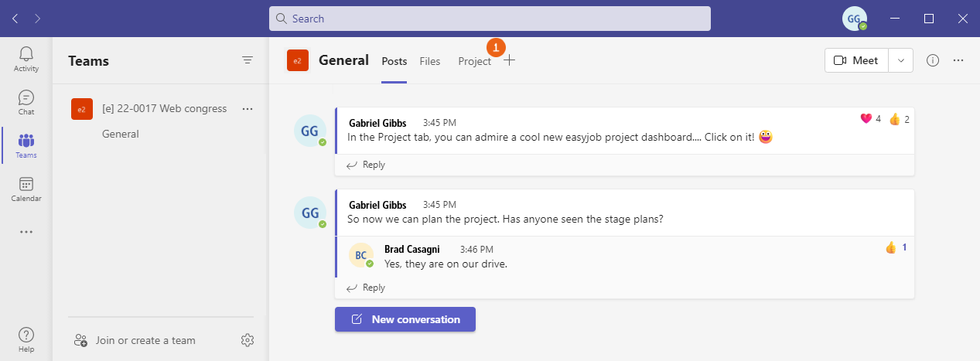The height and width of the screenshot is (361, 980).
Task: Show more apps ellipsis in sidebar
Action: (26, 232)
